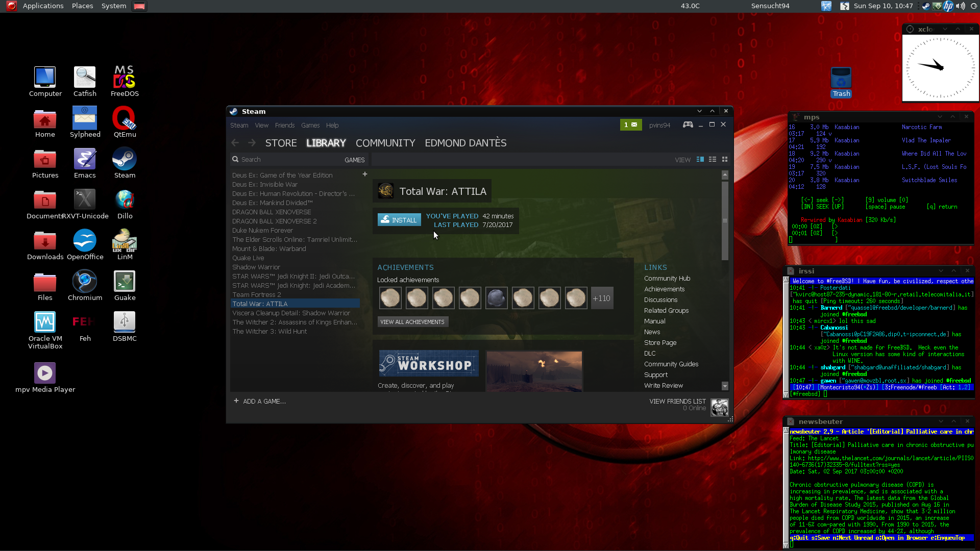Screen dimensions: 980x551
Task: Click VIEW ALL ACHIEVEMENTS button
Action: point(412,322)
